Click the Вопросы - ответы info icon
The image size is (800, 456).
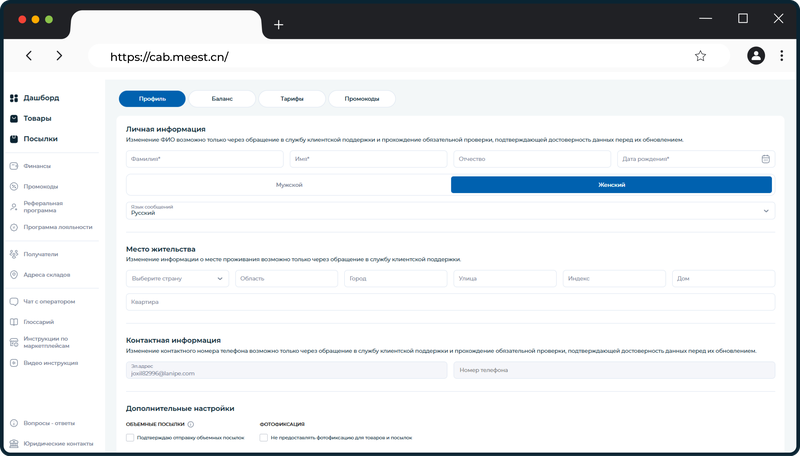[x=14, y=423]
